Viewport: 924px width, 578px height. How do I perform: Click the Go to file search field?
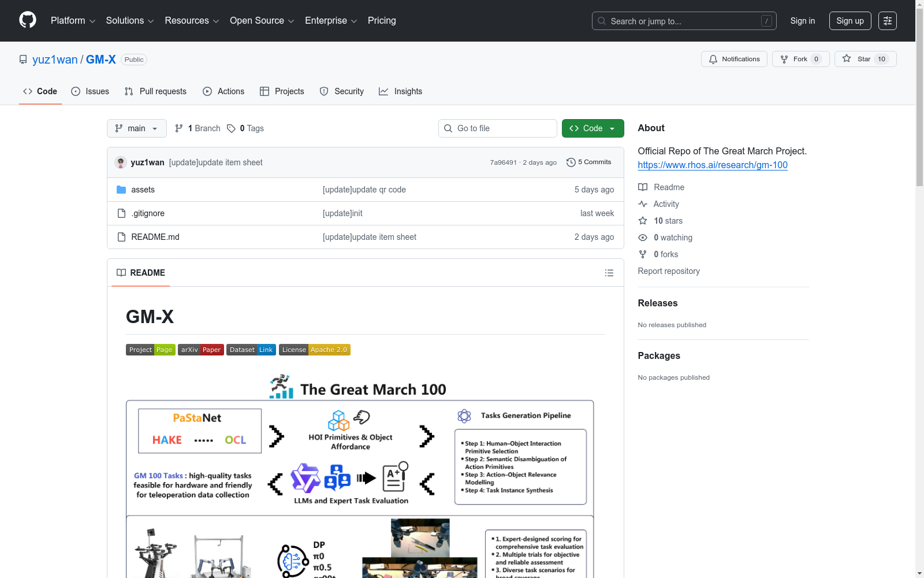tap(498, 128)
